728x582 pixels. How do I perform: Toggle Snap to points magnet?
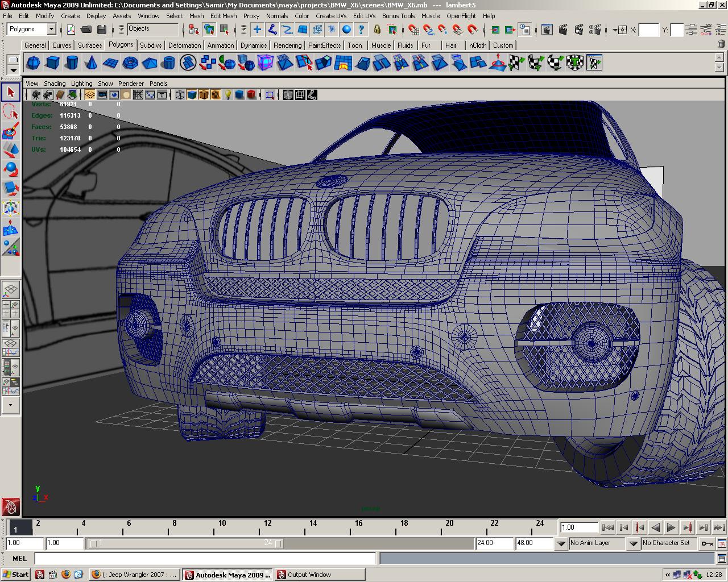443,30
